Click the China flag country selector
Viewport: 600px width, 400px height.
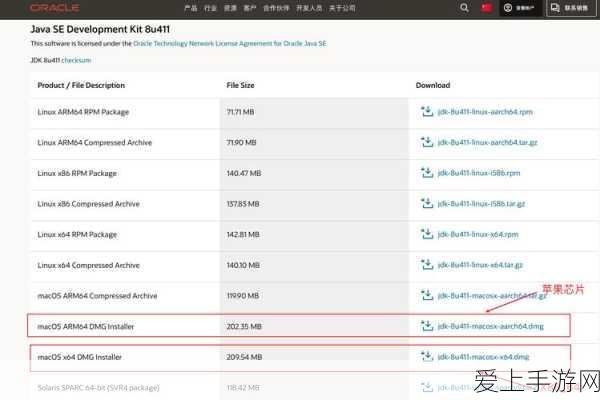point(486,8)
